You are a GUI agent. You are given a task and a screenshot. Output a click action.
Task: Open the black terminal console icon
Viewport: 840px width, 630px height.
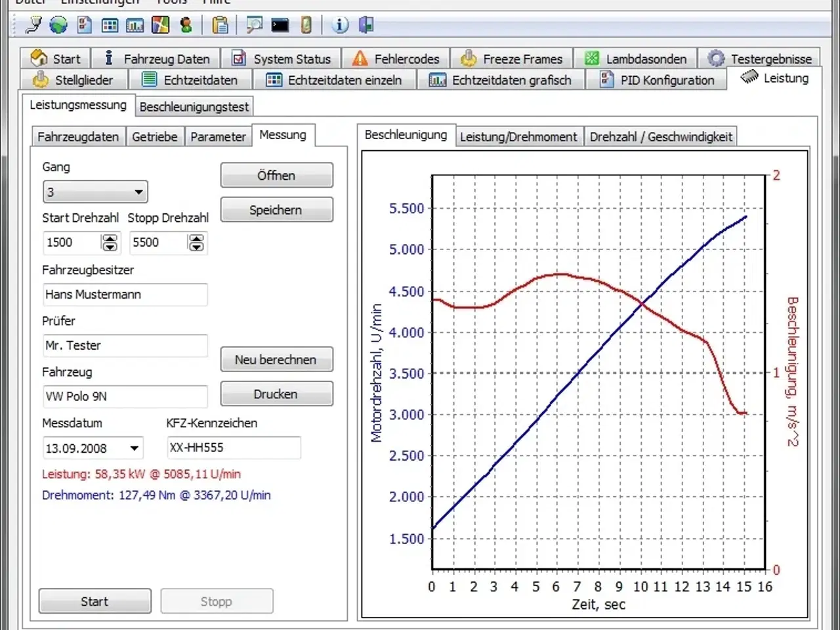(280, 26)
